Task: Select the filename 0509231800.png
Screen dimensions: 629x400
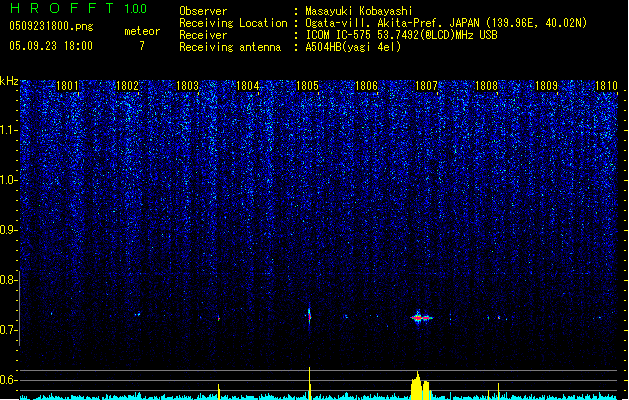Action: point(51,27)
